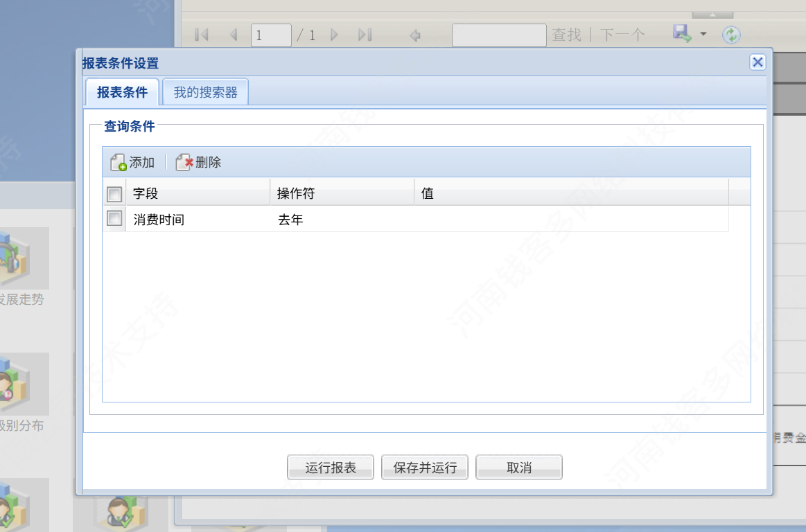Switch to 我的搜索器 tab
Screen dimensions: 806x532
click(x=206, y=92)
